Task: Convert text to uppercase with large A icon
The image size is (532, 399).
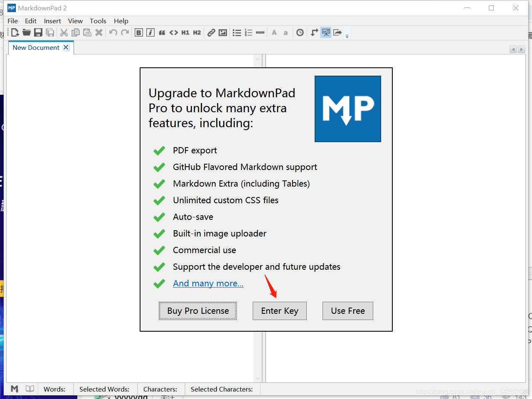Action: coord(274,32)
